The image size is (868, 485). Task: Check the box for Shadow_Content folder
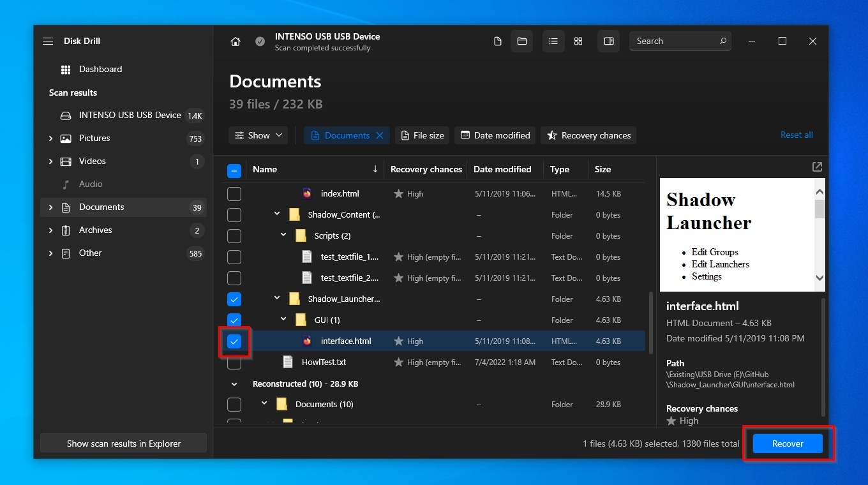(x=234, y=215)
